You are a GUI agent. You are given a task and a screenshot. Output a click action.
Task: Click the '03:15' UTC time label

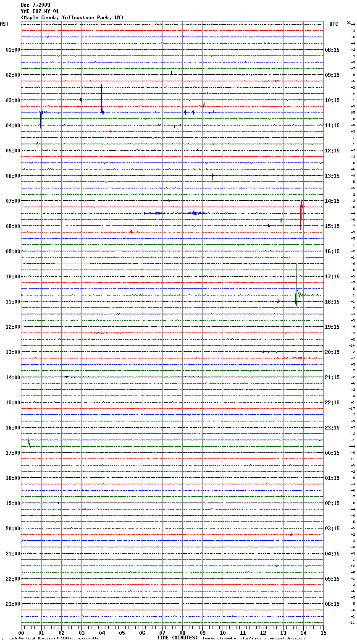332,529
